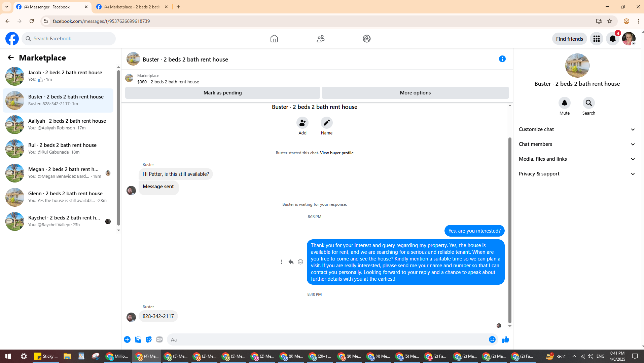Click the chat messages scrollbar

510,230
